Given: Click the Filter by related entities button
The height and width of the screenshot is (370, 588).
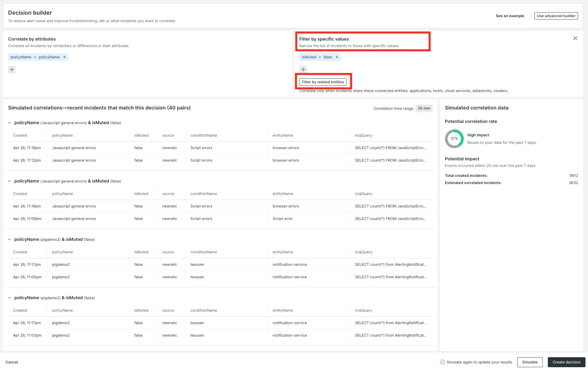Looking at the screenshot, I should (x=323, y=82).
